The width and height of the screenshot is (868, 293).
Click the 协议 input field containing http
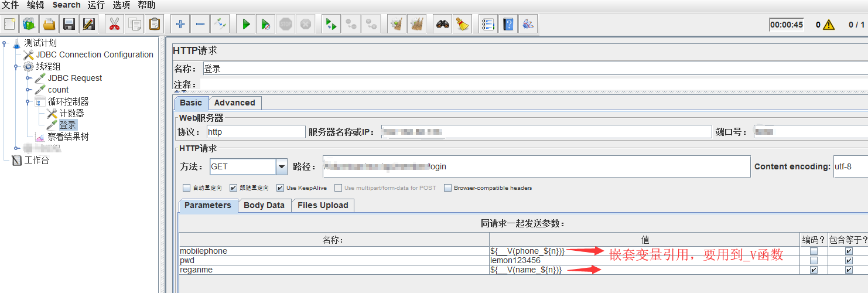coord(255,131)
